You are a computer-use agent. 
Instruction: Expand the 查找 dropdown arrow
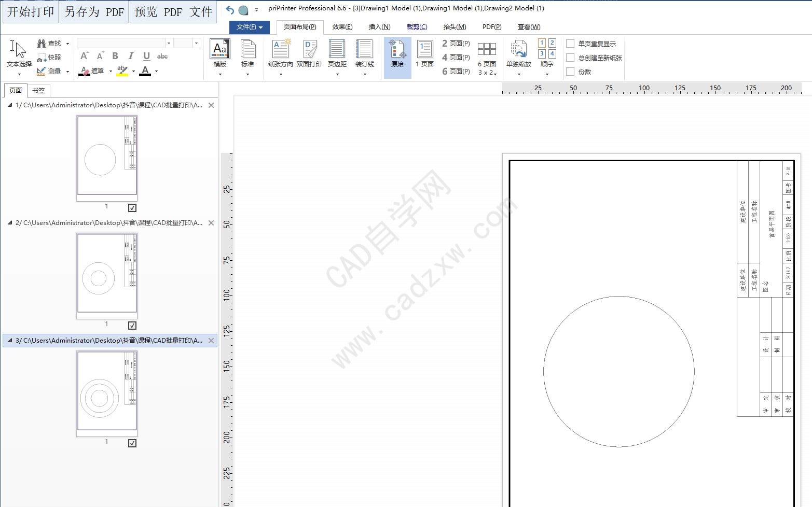click(x=67, y=44)
